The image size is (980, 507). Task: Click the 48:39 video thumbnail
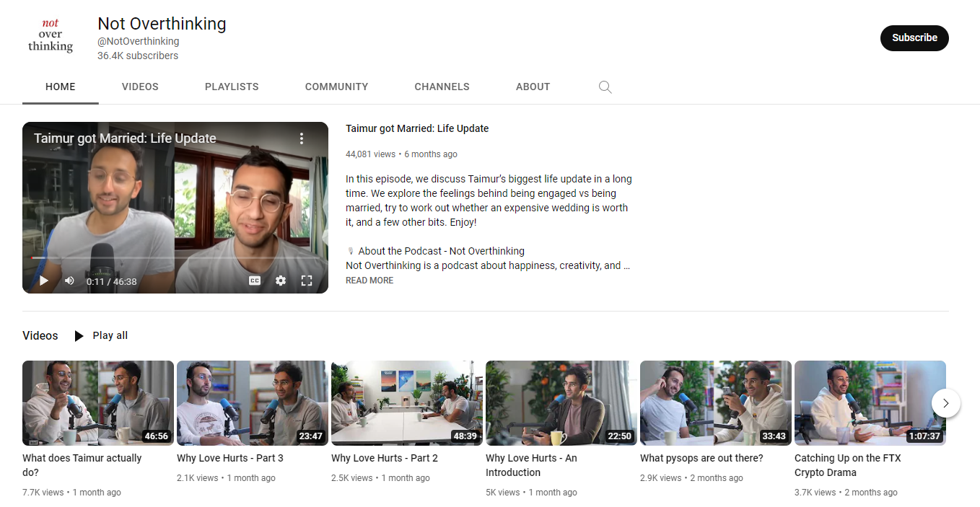407,403
